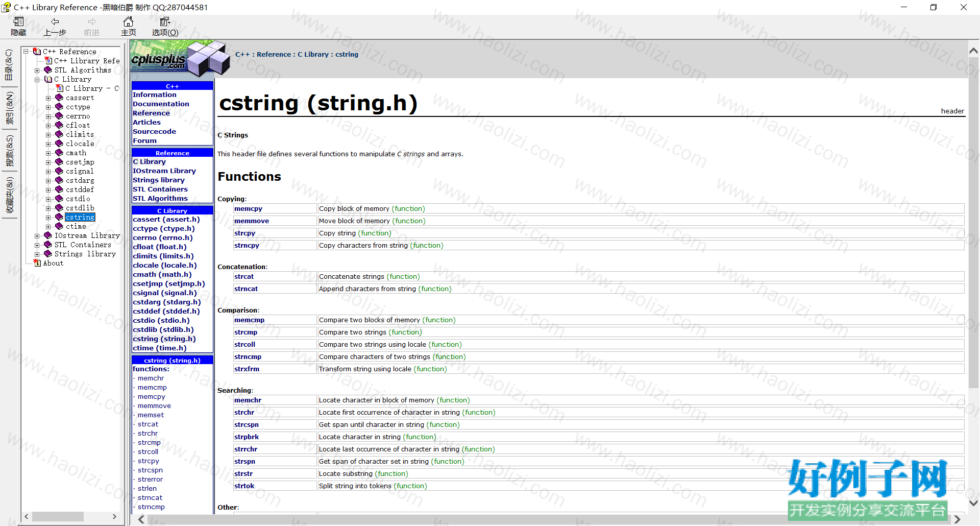Expand the Strings library tree node
This screenshot has width=980, height=526.
[37, 254]
